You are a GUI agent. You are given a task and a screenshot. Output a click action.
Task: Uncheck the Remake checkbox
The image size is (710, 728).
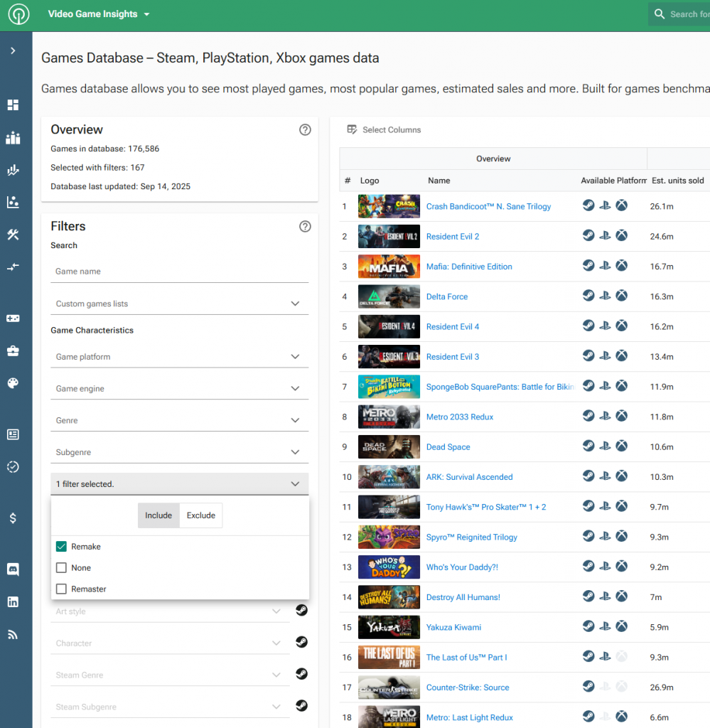coord(61,547)
